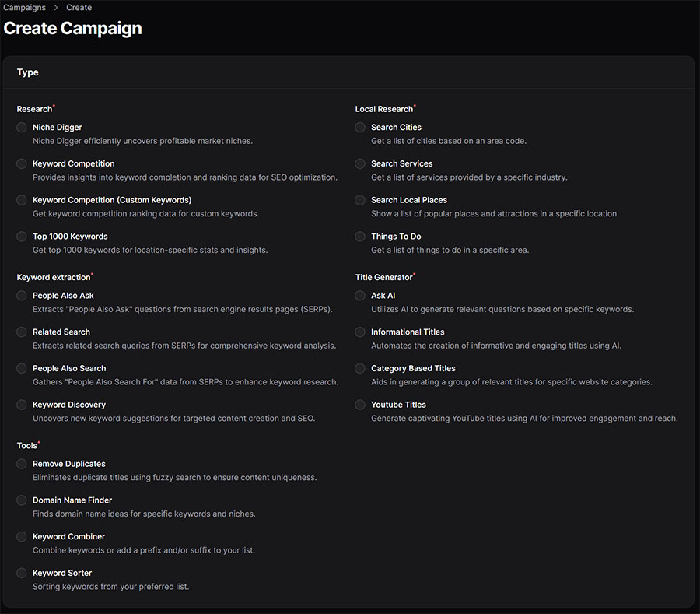Select People Also Search option

(x=21, y=368)
